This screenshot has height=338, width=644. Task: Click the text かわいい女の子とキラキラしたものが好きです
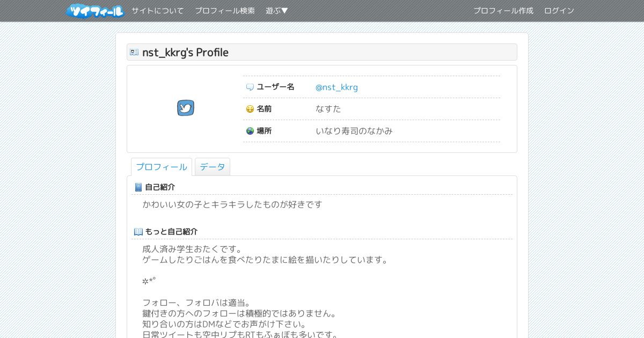tap(232, 204)
